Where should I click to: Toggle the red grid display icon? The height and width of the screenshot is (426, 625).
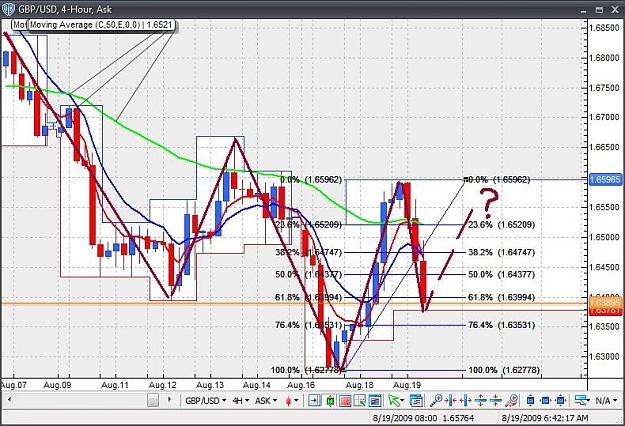click(x=345, y=400)
